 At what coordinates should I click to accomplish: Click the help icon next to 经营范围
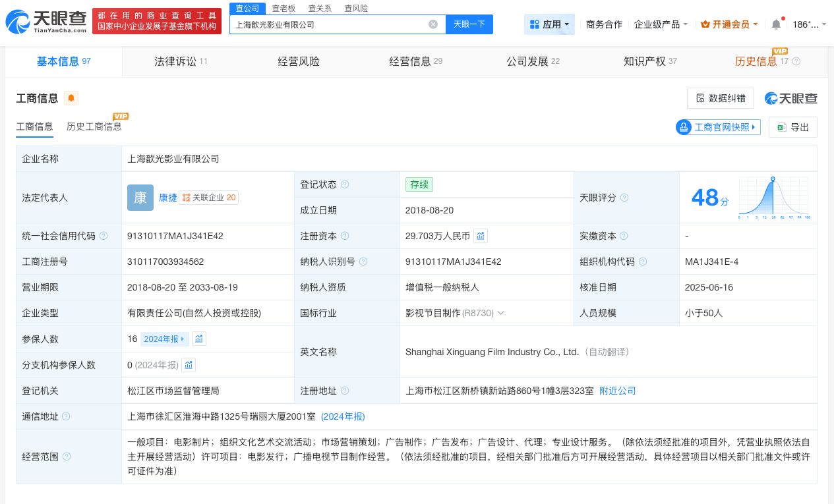[66, 456]
